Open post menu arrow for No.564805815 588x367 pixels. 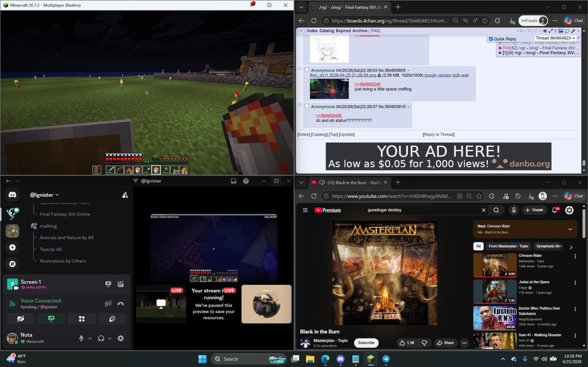click(x=408, y=107)
